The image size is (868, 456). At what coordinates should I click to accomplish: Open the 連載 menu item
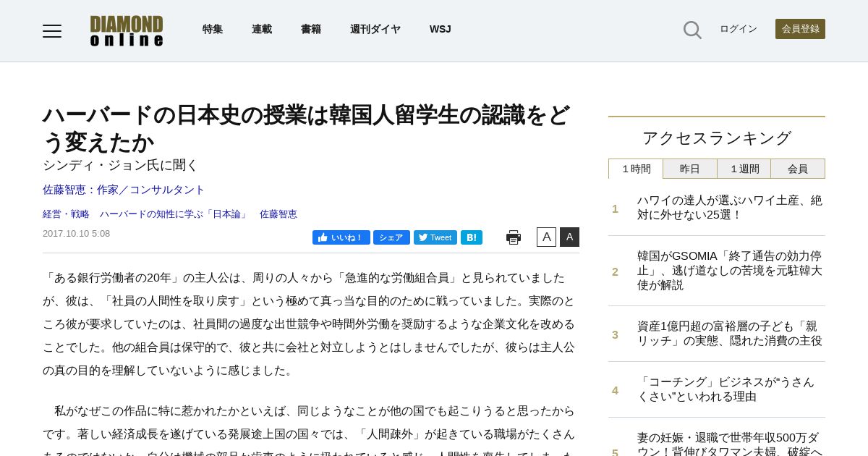pos(262,29)
